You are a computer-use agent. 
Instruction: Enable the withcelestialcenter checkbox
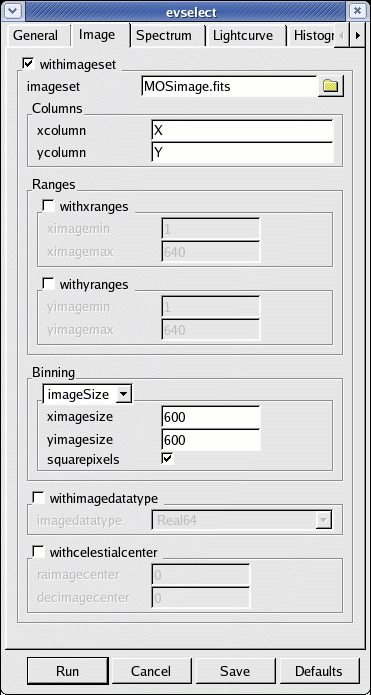(x=39, y=552)
